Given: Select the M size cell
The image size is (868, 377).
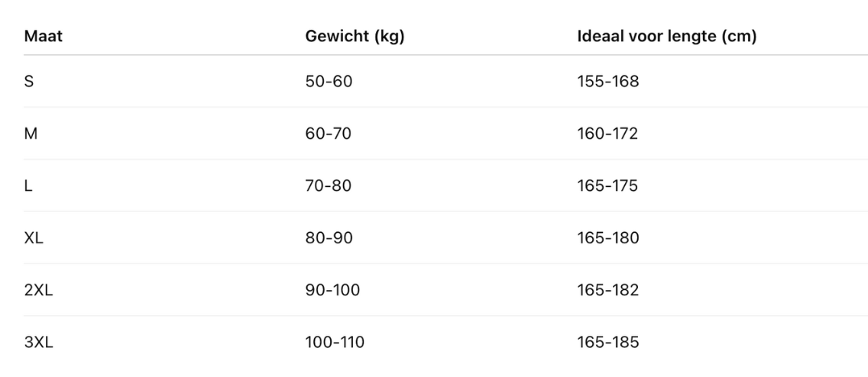Looking at the screenshot, I should point(31,134).
